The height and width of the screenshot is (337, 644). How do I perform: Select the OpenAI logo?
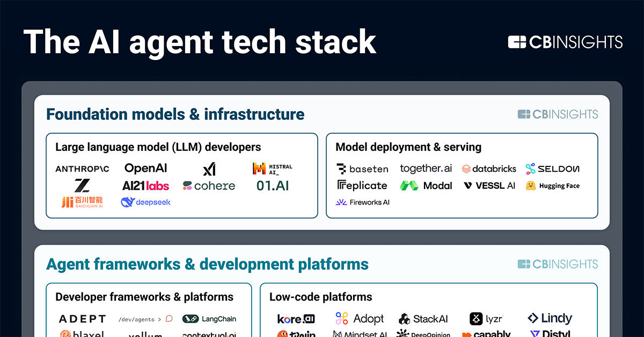(x=145, y=169)
